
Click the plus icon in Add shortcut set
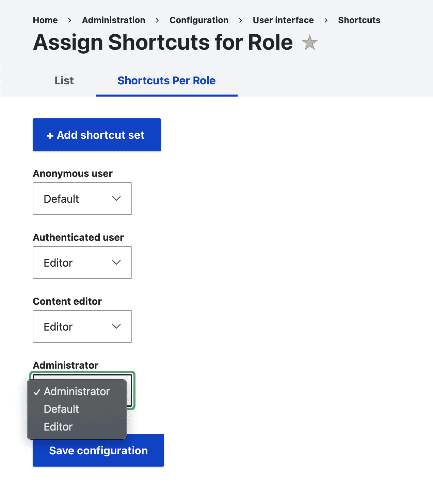pyautogui.click(x=50, y=135)
